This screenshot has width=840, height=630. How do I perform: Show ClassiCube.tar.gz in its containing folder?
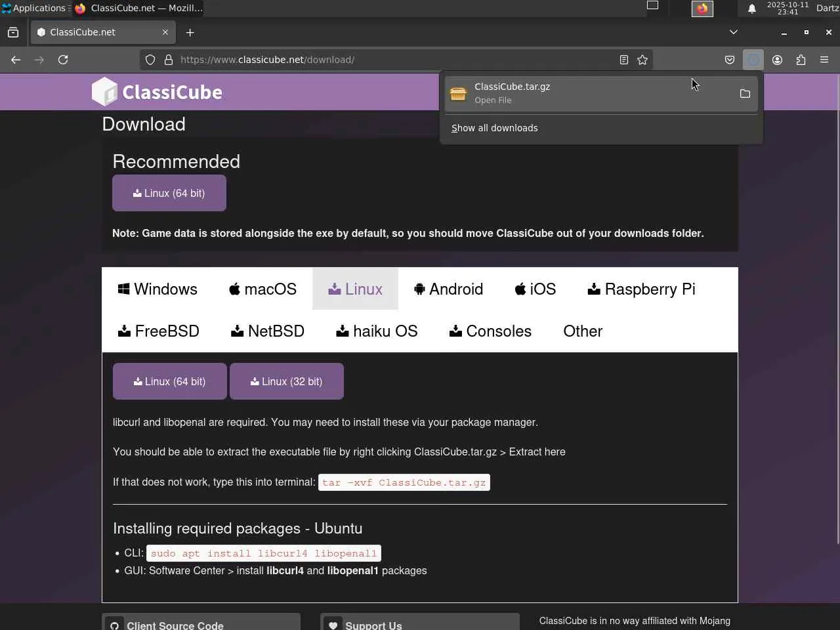[x=745, y=94]
